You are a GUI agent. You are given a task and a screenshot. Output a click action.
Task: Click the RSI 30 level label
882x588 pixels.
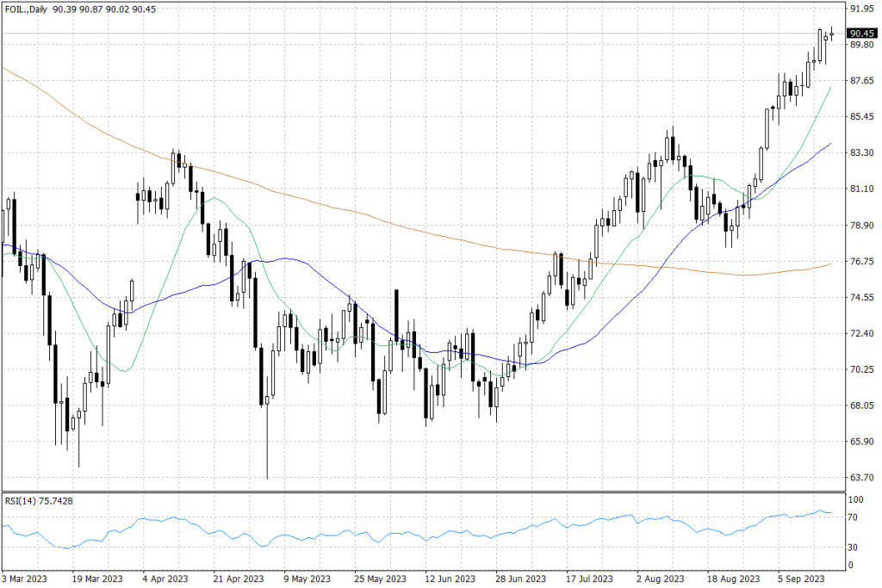[x=855, y=547]
